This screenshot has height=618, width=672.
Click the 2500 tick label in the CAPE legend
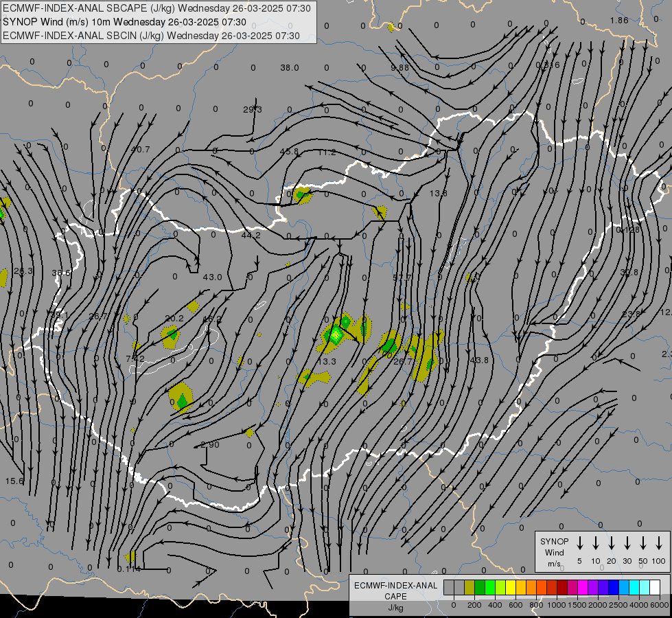pos(618,605)
